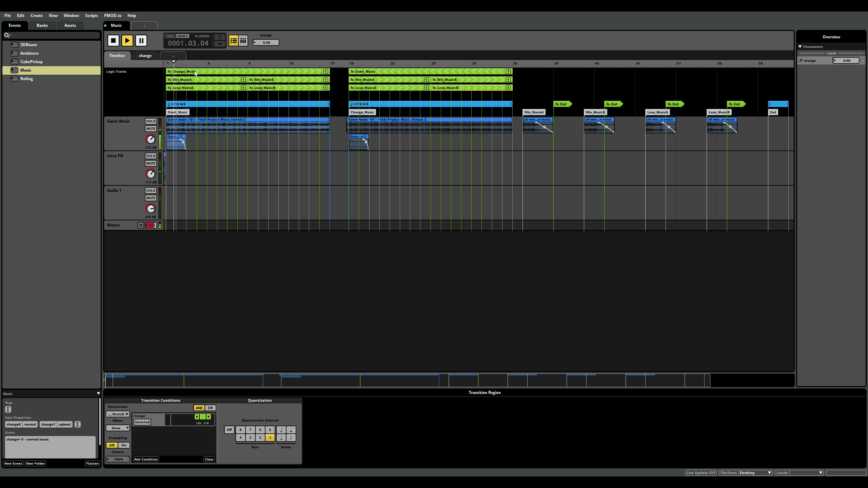Click the follow-playhead arrow icon
The width and height of the screenshot is (868, 488).
220,44
